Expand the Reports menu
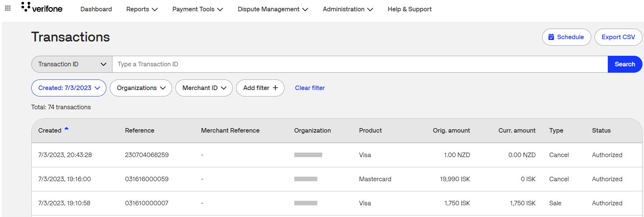The image size is (644, 217). 142,9
